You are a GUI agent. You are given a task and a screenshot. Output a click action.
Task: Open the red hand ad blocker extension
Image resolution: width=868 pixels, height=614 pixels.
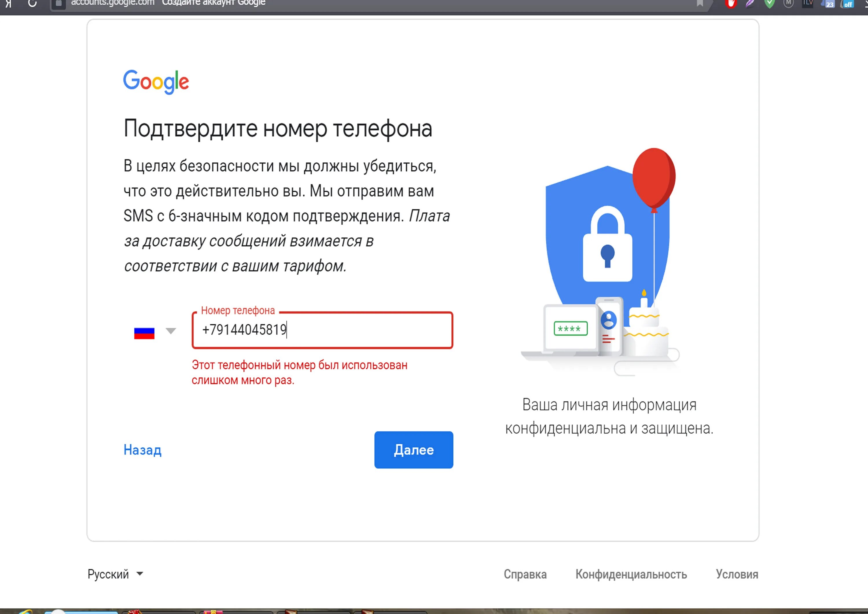[x=731, y=4]
